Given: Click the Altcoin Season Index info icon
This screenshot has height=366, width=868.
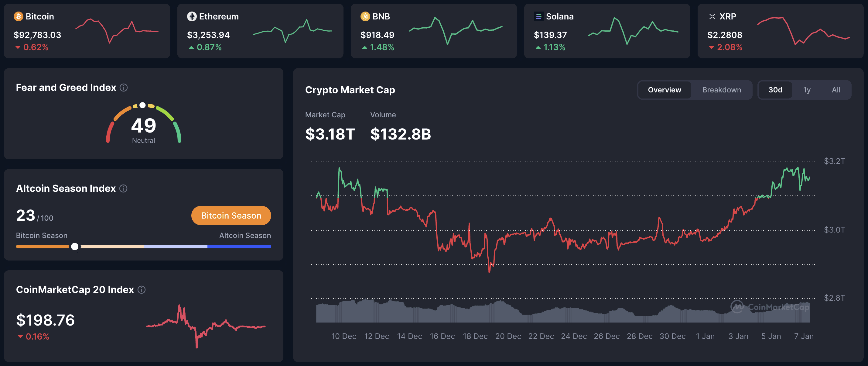Looking at the screenshot, I should click(123, 188).
